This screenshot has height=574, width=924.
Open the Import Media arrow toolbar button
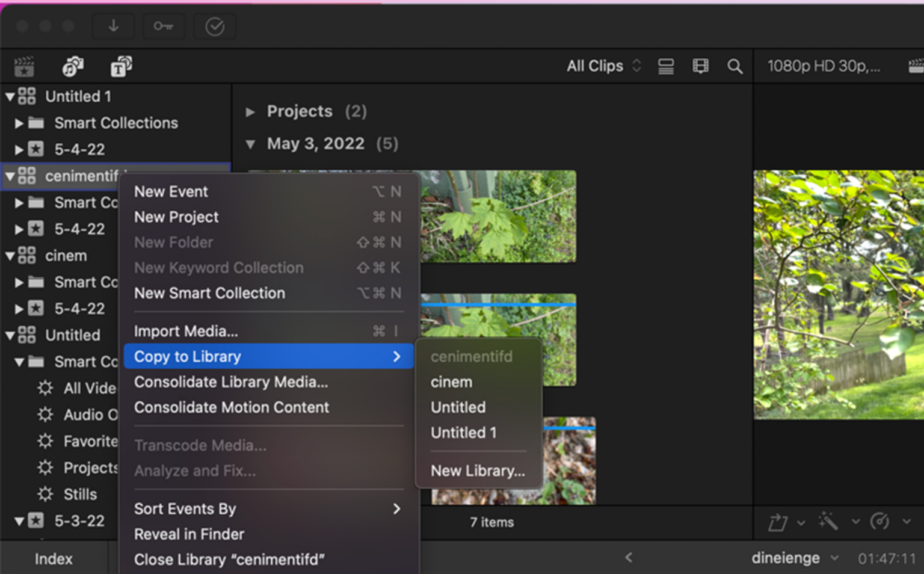(x=113, y=26)
